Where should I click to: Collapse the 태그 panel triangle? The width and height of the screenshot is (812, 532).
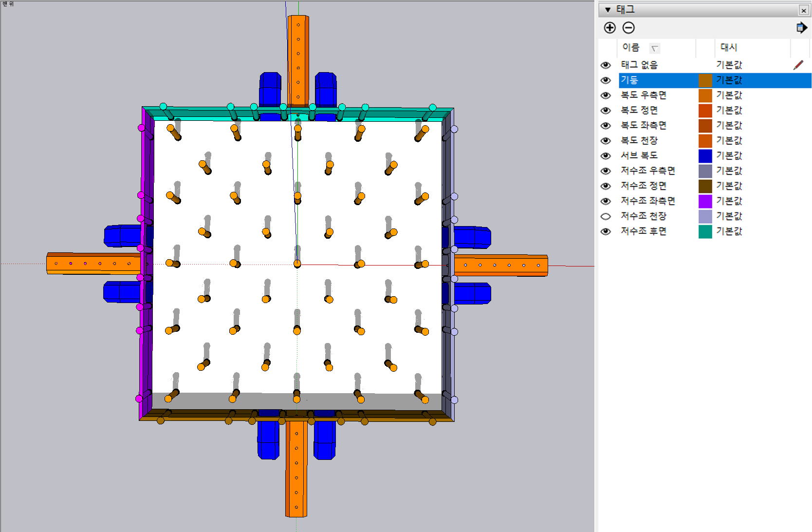tap(608, 10)
